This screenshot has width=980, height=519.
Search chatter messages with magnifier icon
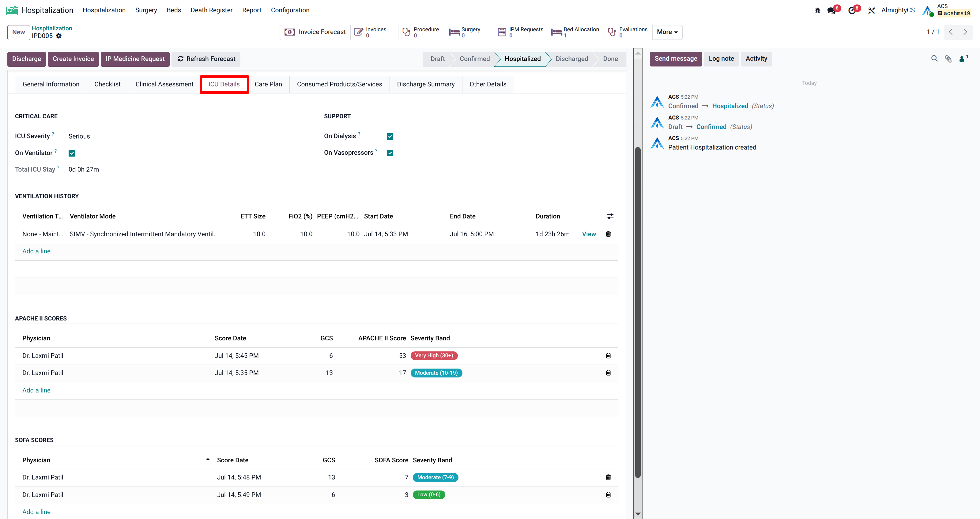[934, 59]
